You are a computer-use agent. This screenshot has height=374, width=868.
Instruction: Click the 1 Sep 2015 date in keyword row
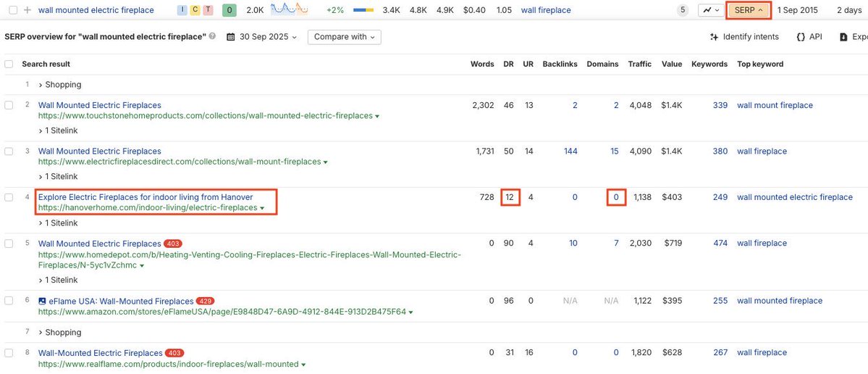[798, 10]
